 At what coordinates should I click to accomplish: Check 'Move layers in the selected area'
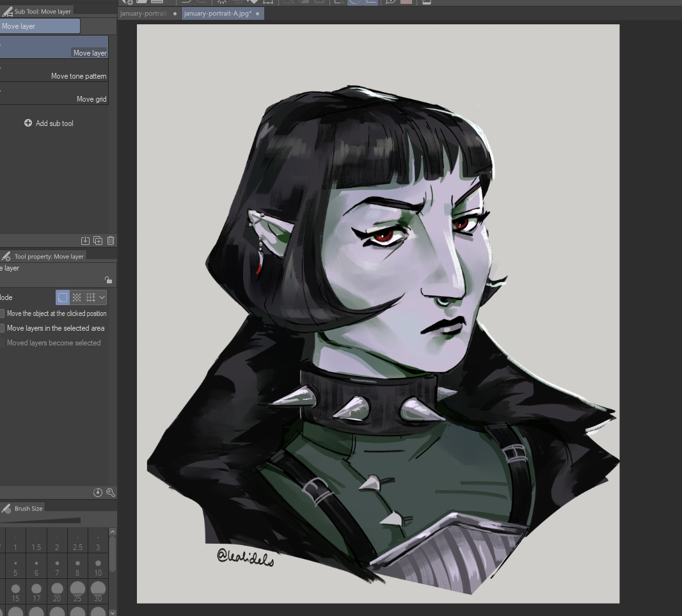click(x=2, y=328)
